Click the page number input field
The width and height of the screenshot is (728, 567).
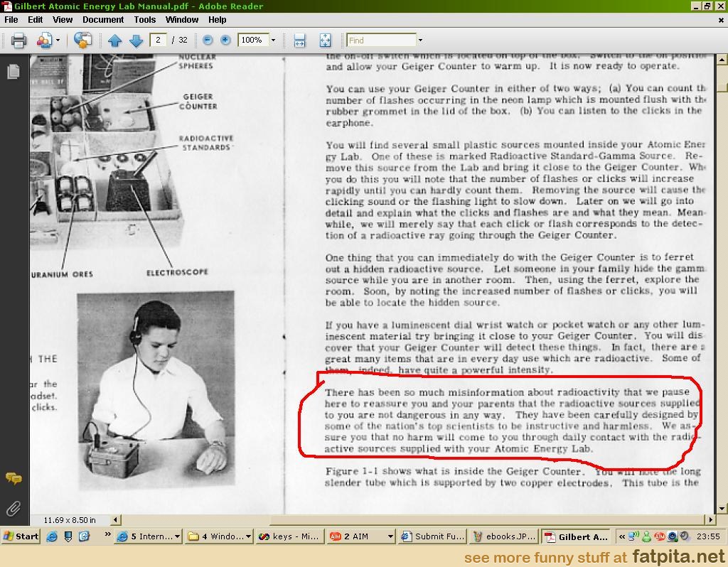pyautogui.click(x=158, y=40)
